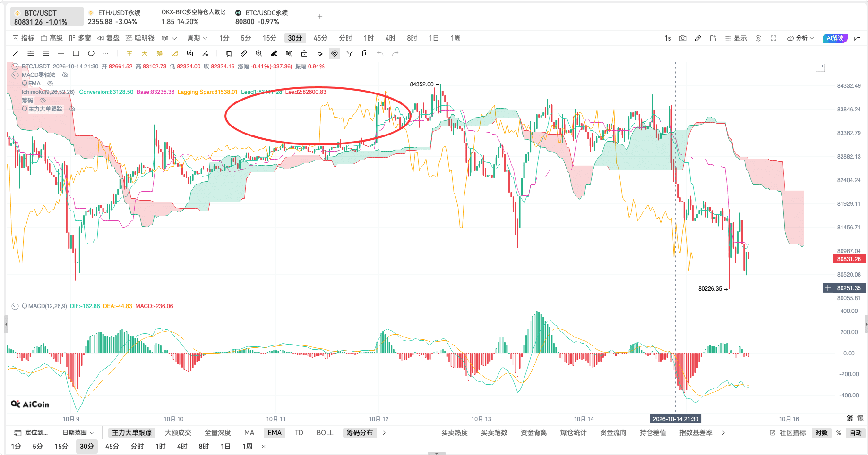868x455 pixels.
Task: Delete drawings with the trash icon
Action: [365, 53]
